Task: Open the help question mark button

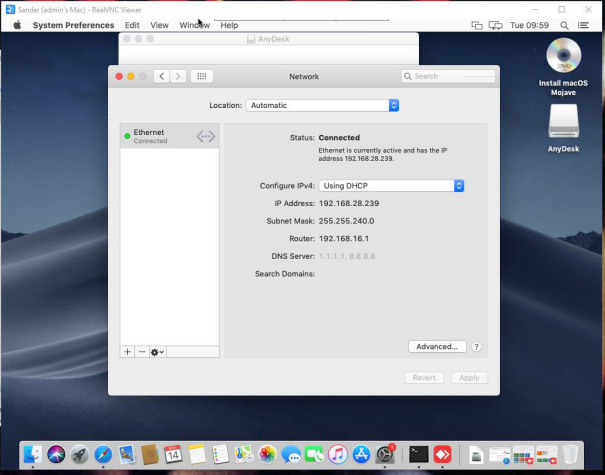Action: (x=476, y=347)
